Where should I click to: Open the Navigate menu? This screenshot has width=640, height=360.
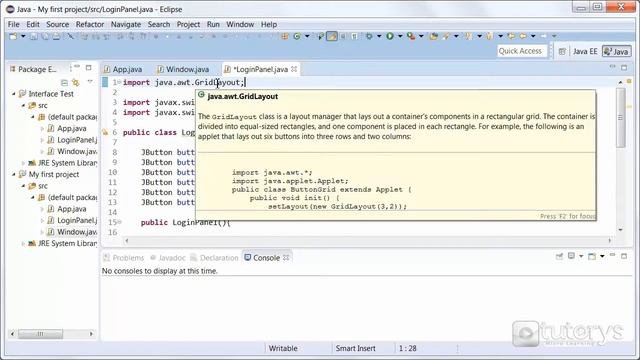click(x=126, y=24)
